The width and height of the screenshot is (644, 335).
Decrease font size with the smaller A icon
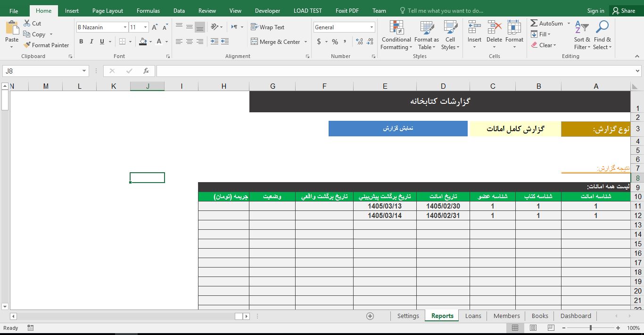pyautogui.click(x=165, y=27)
